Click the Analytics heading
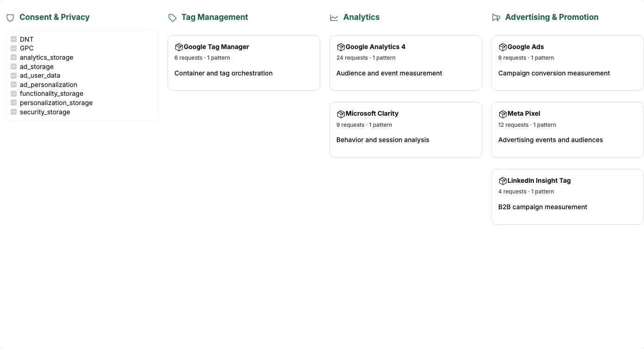Screen dimensions: 644x349 click(x=361, y=17)
